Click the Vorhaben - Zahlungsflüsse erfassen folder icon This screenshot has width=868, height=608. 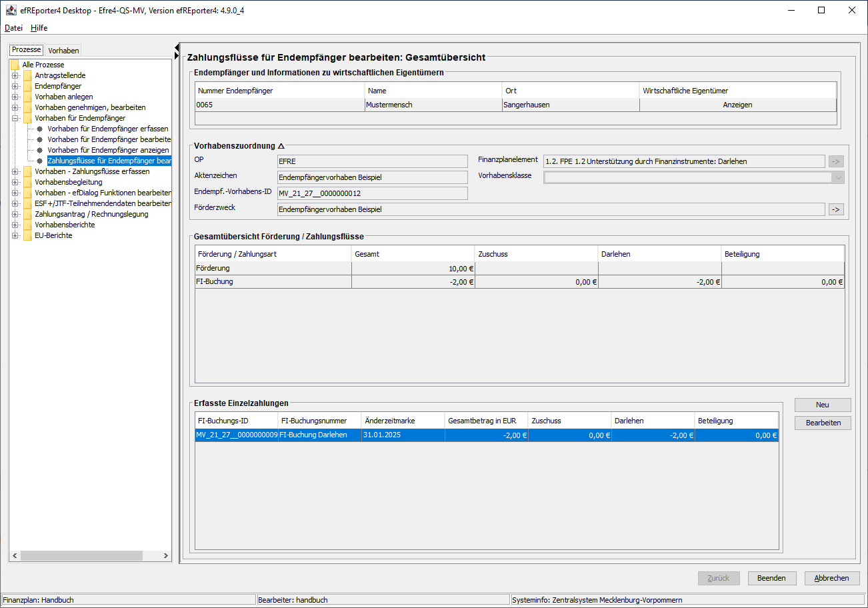tap(27, 171)
